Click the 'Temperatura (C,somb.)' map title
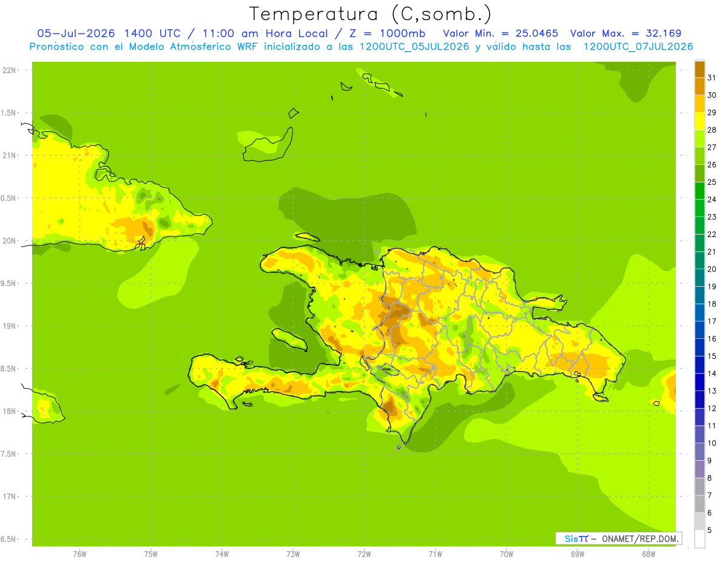Screen dimensions: 728x562 370,14
